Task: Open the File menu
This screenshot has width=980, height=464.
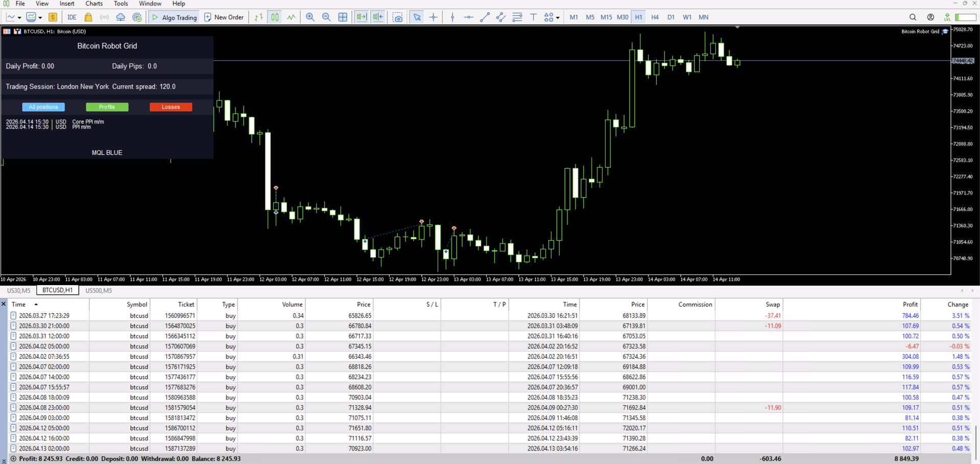Action: point(20,4)
